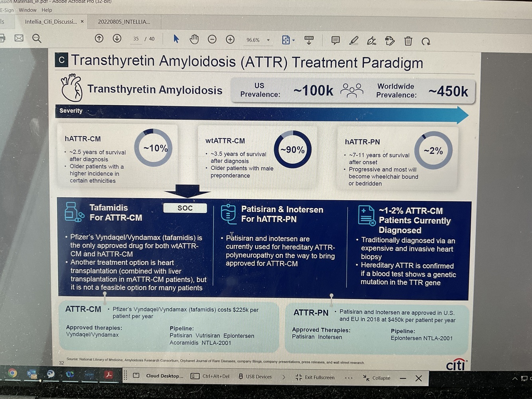Click the ~90% donut chart
This screenshot has width=532, height=399.
292,149
